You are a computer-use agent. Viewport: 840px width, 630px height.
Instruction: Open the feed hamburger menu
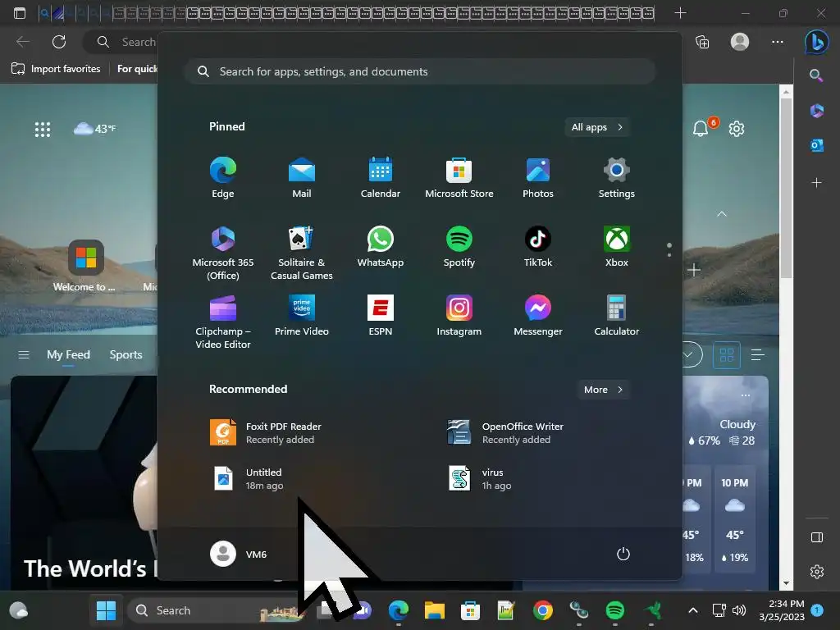(x=24, y=354)
